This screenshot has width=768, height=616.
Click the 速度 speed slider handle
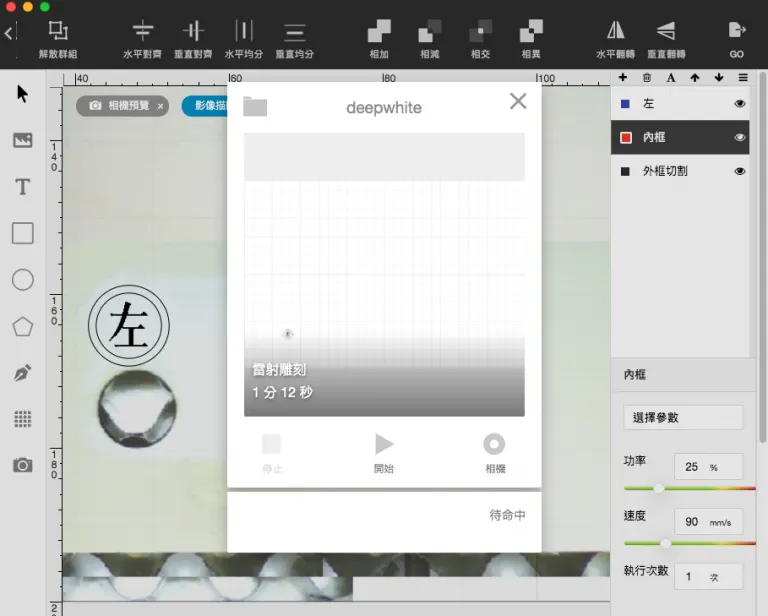pos(666,543)
